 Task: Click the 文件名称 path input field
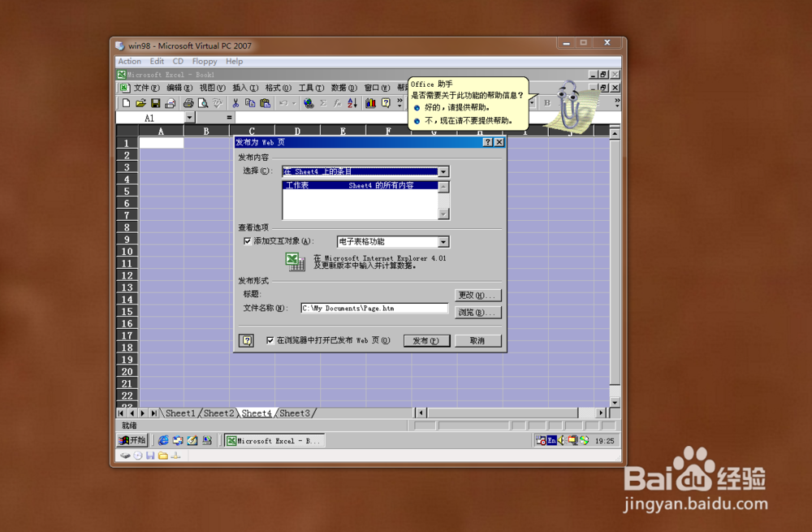pyautogui.click(x=374, y=308)
